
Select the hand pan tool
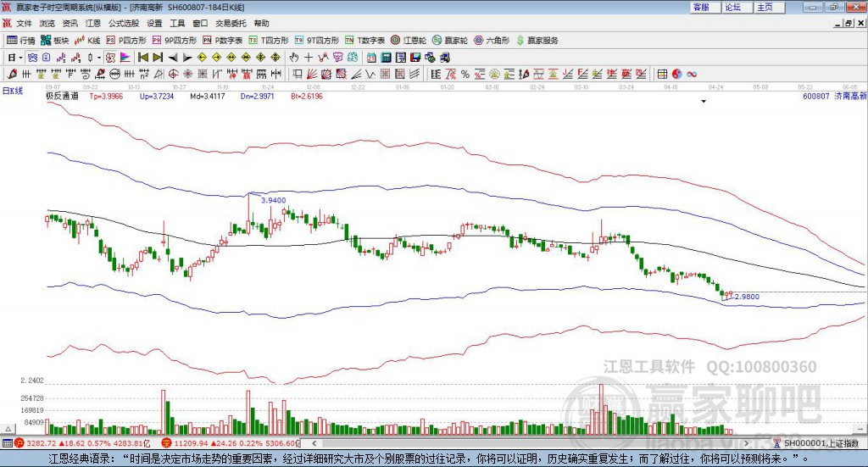(294, 58)
